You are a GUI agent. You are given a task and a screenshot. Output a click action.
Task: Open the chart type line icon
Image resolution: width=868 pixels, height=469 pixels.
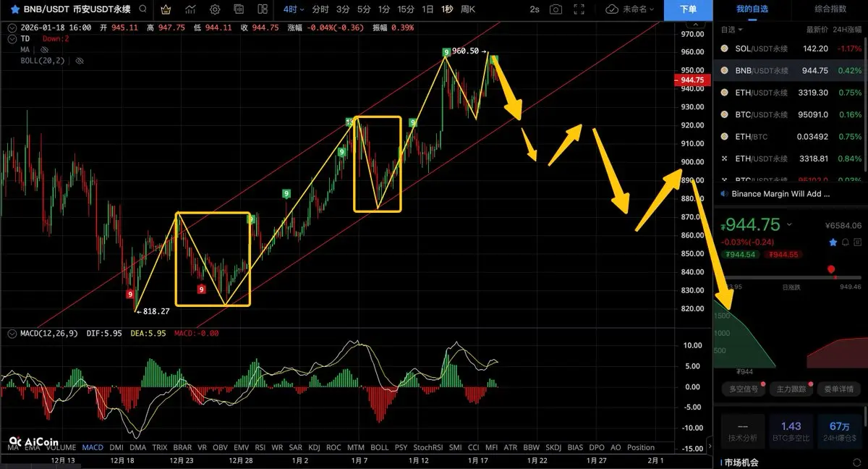(190, 9)
